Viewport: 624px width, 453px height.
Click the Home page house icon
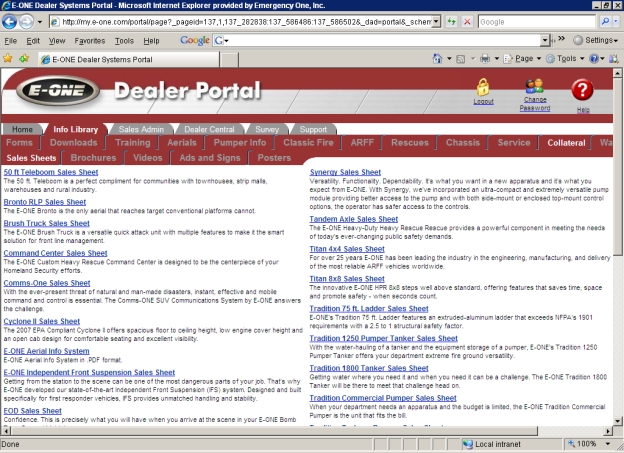(437, 59)
